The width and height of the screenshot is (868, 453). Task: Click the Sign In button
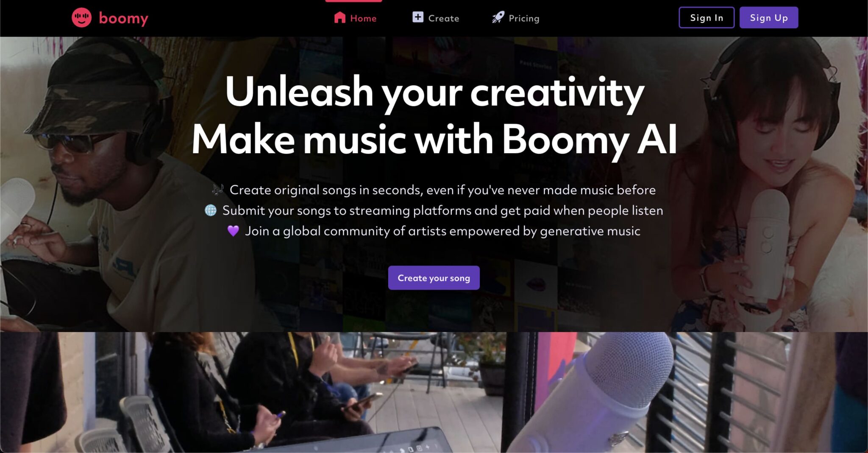click(707, 17)
